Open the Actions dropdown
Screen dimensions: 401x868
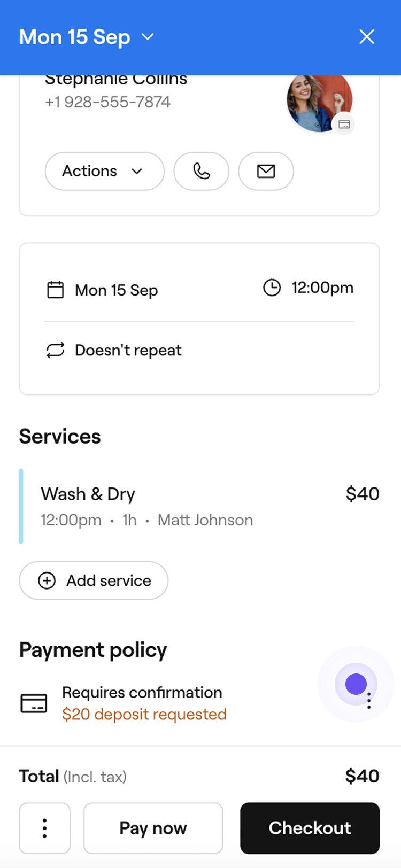104,172
